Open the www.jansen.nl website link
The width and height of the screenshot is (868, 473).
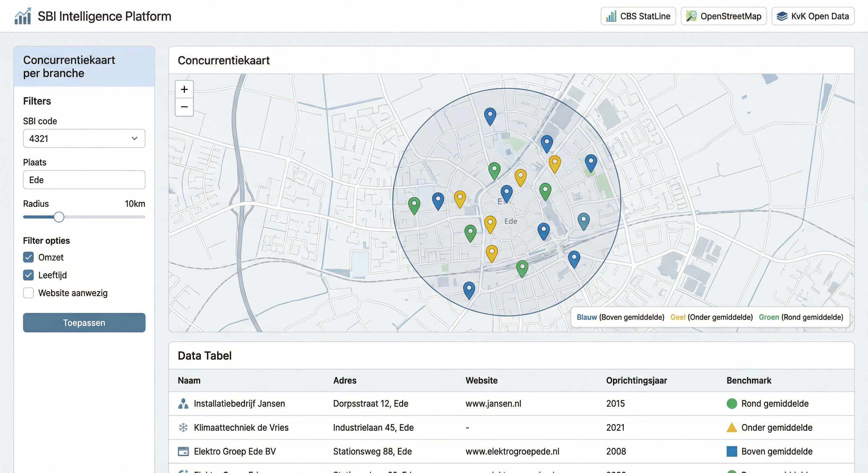tap(493, 403)
